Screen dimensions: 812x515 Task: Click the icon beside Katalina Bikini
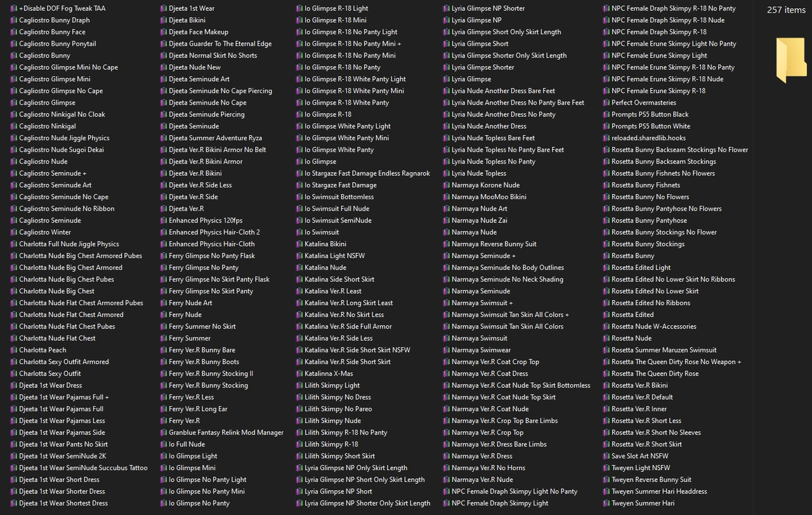(299, 244)
